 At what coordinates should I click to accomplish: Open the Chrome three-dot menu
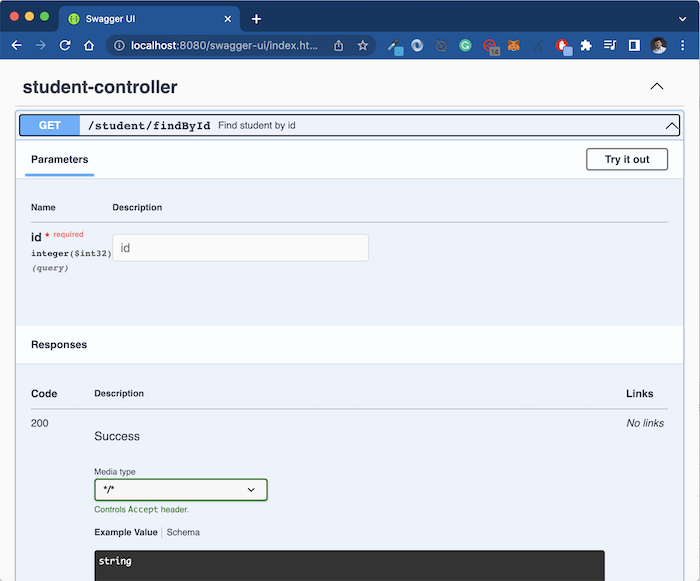[x=682, y=45]
